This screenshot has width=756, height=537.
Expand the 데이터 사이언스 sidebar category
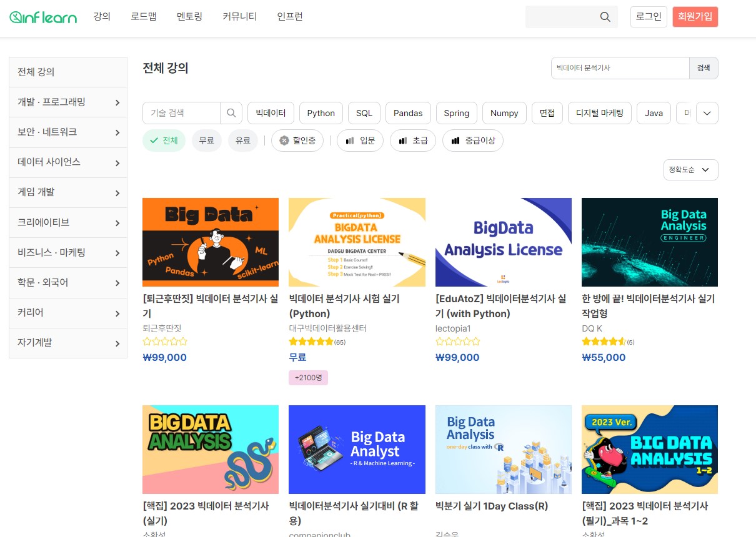click(x=67, y=162)
